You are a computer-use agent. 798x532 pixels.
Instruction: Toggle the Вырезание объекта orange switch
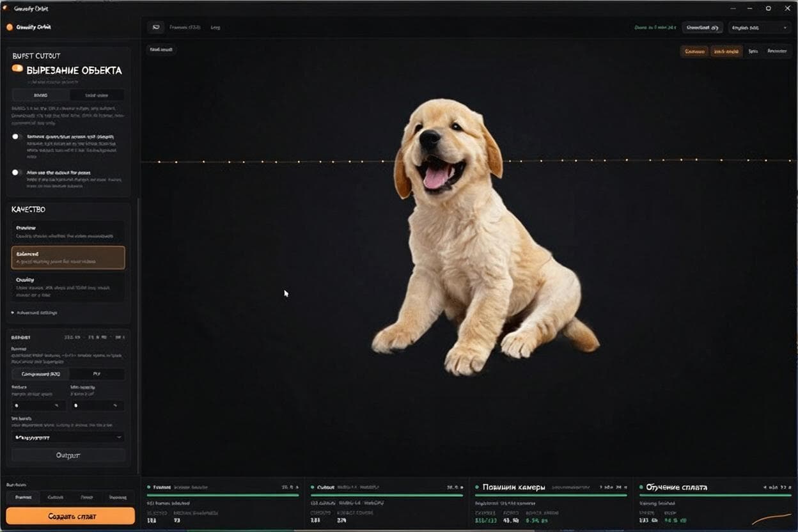coord(17,68)
